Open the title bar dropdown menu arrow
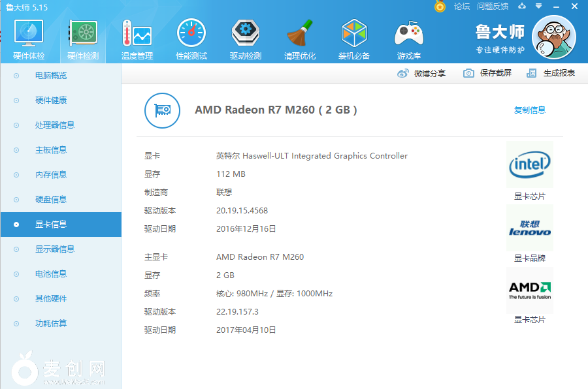This screenshot has width=588, height=389. (538, 7)
